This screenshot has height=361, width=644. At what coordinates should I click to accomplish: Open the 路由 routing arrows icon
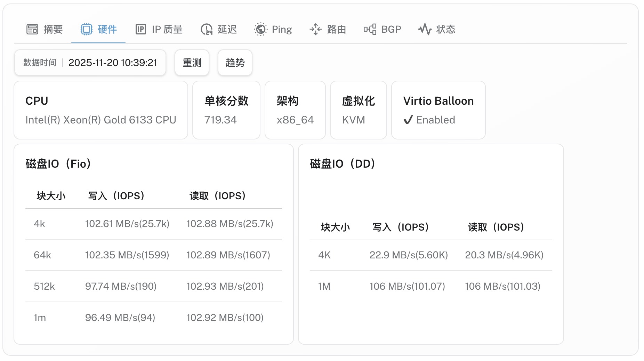click(315, 29)
